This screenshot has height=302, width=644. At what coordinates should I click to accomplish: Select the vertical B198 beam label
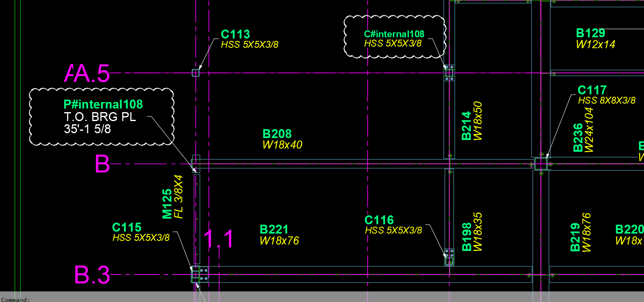467,237
